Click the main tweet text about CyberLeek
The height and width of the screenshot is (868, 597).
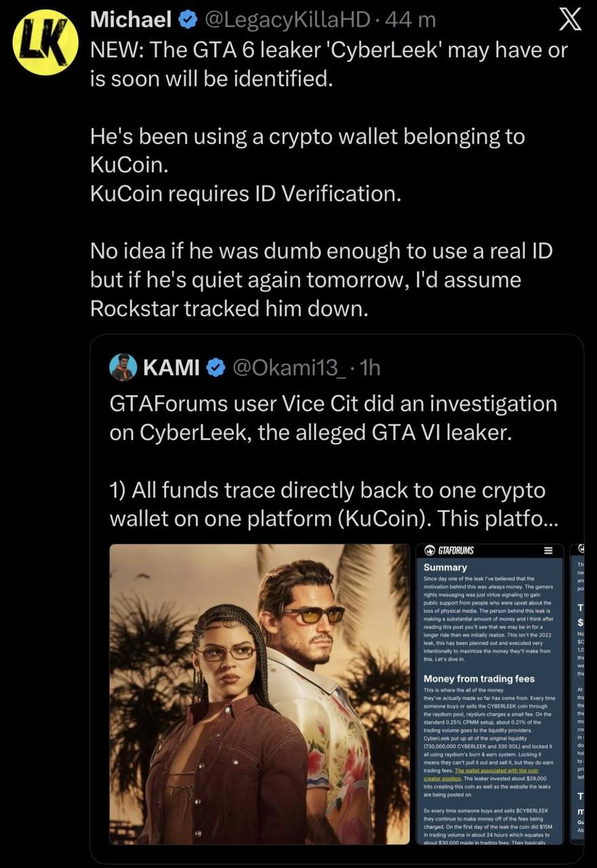point(329,179)
